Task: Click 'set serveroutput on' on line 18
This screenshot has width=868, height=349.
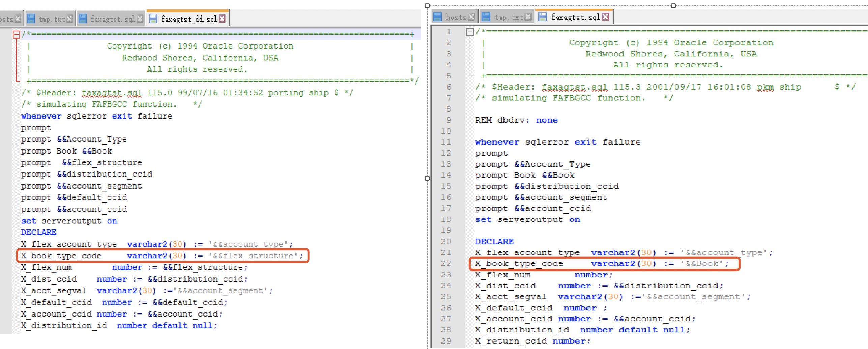Action: [x=527, y=220]
